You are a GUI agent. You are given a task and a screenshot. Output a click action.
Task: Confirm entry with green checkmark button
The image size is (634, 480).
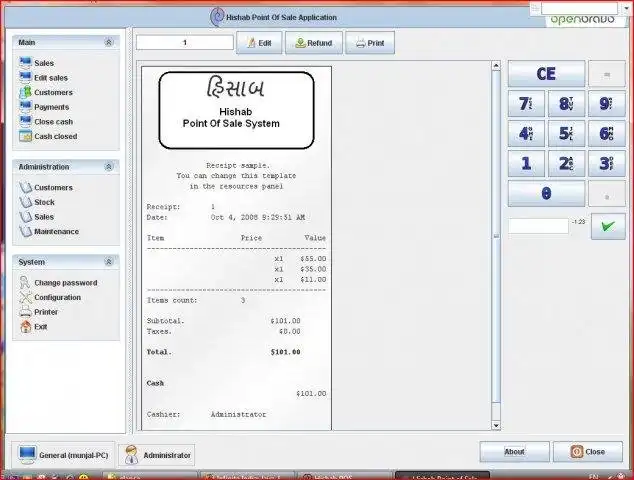608,226
